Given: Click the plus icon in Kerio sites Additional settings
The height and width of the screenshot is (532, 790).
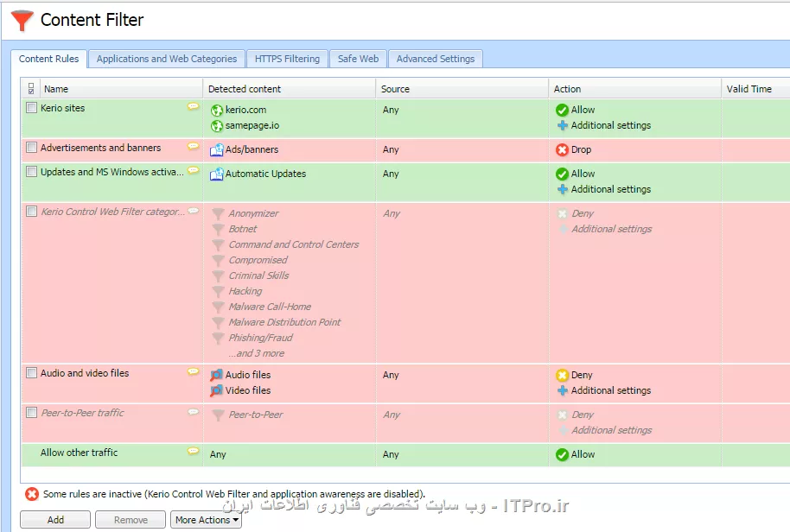Looking at the screenshot, I should 563,125.
